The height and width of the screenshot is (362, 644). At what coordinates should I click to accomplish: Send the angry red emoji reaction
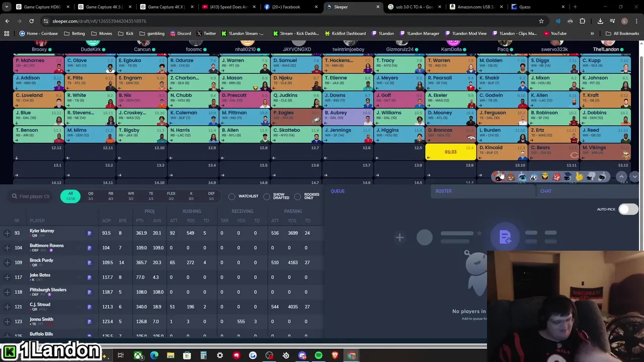point(556,176)
